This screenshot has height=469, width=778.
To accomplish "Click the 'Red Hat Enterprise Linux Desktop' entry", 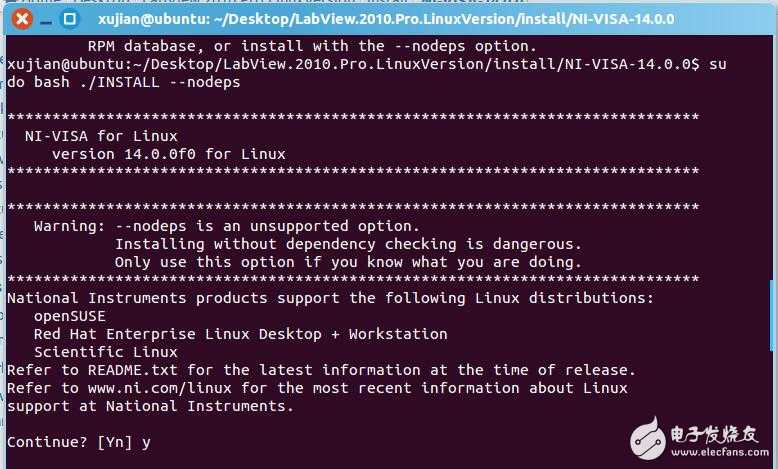I will click(240, 334).
